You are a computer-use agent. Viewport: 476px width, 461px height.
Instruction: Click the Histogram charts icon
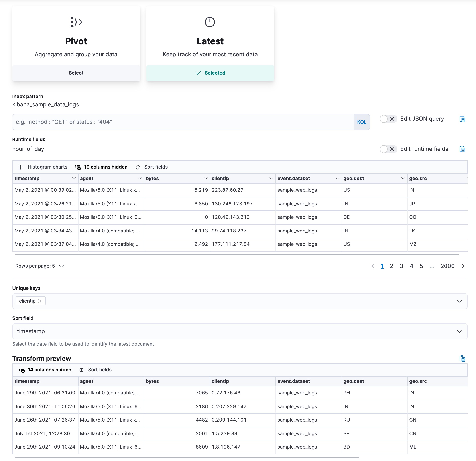click(x=21, y=167)
